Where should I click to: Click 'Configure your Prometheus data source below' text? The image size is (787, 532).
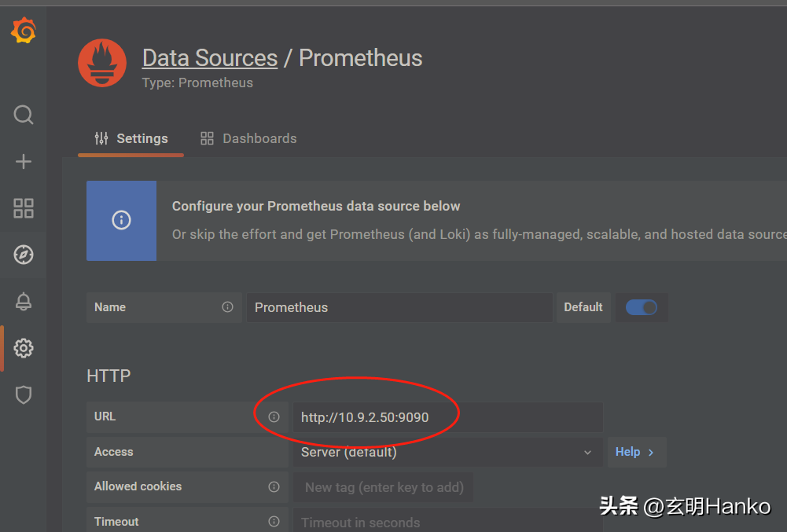pos(316,206)
